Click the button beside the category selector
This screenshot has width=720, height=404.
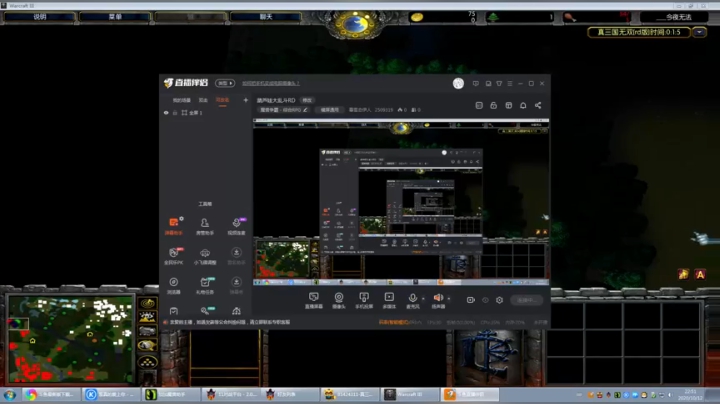point(330,110)
